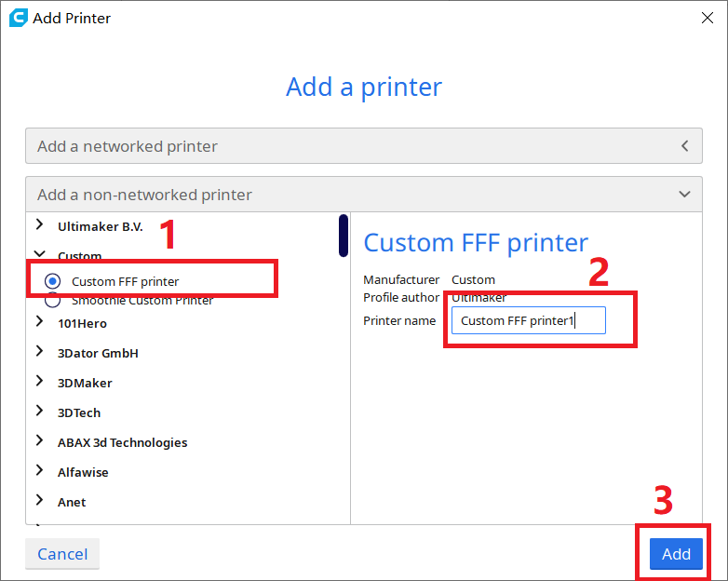Expand the 101Hero manufacturer group
The height and width of the screenshot is (581, 728).
(40, 321)
